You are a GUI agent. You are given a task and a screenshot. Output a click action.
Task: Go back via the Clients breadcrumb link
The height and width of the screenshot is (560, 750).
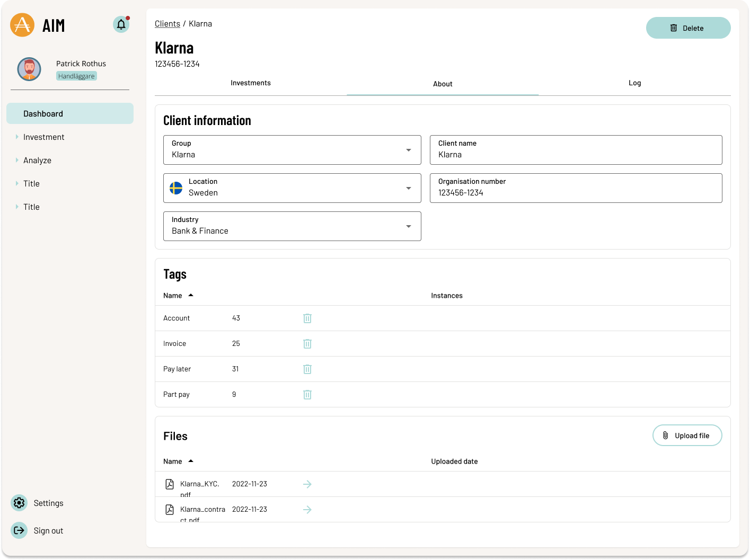coord(167,24)
